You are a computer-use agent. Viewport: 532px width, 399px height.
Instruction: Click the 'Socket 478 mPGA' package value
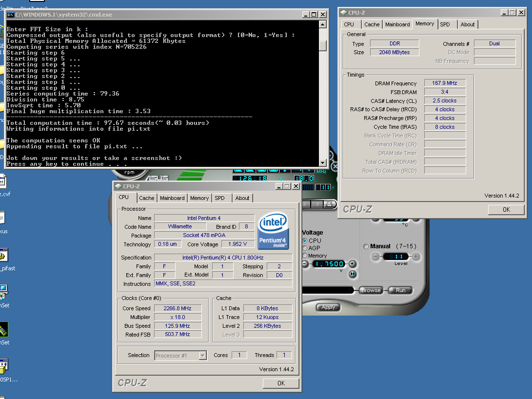point(204,235)
